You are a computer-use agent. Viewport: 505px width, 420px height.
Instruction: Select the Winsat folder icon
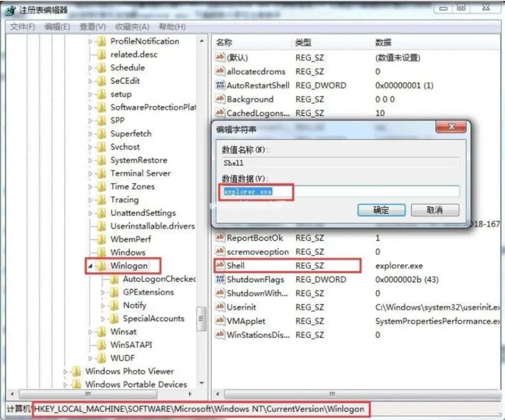102,332
